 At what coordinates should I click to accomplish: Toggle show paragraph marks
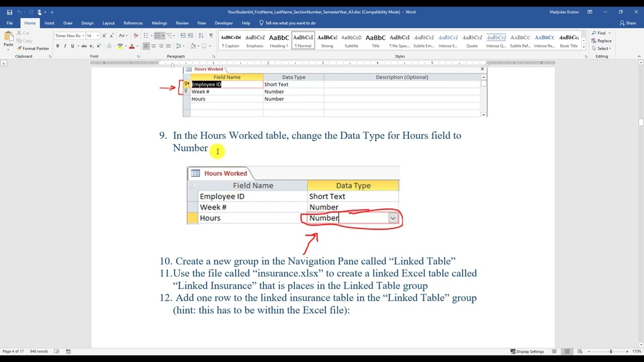pos(211,36)
